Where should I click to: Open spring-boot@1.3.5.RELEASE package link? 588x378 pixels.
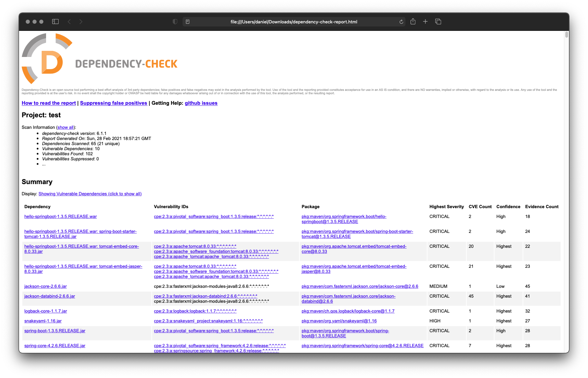coord(345,333)
